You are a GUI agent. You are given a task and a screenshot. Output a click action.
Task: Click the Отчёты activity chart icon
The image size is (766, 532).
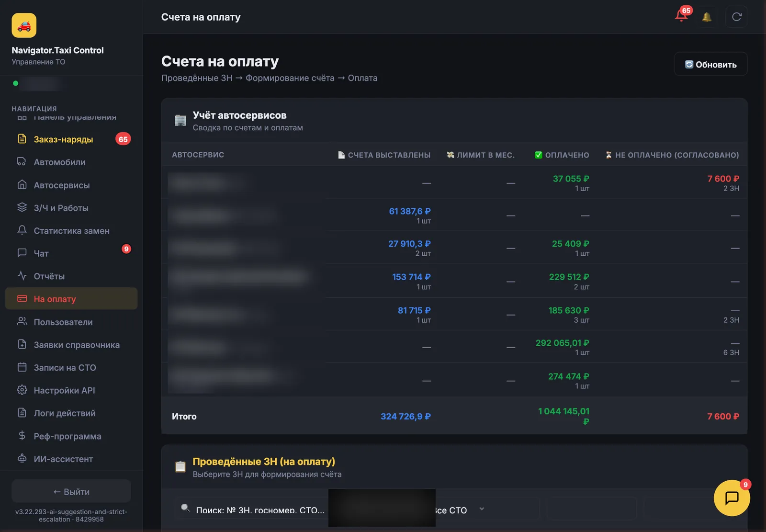22,276
